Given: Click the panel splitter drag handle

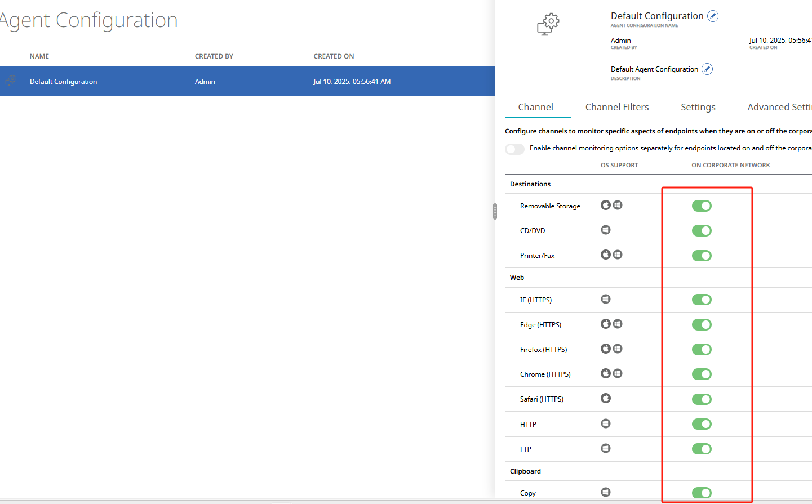Looking at the screenshot, I should (495, 211).
